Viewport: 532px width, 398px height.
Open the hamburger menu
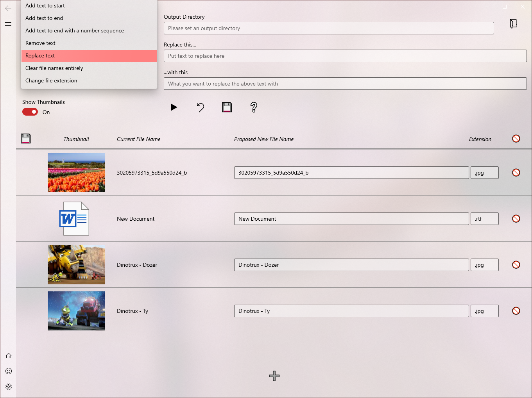click(8, 24)
